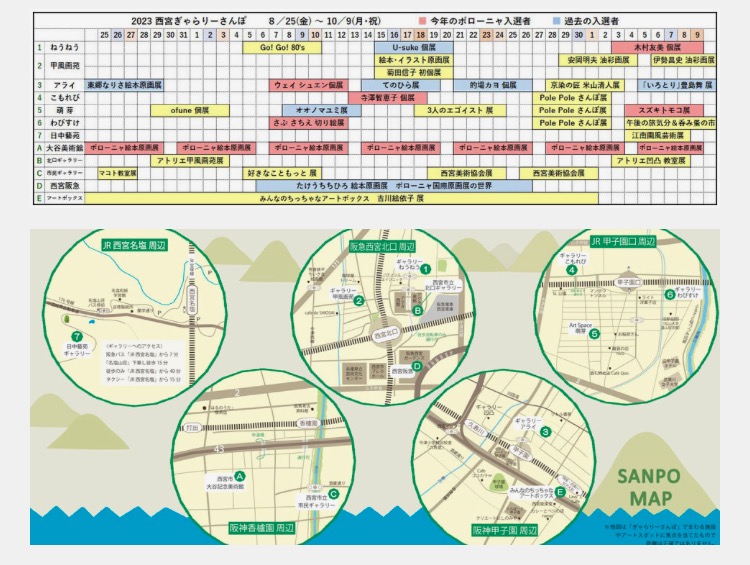Click the 2023 西宮ぎゃらりーさんぽ title

tap(189, 21)
